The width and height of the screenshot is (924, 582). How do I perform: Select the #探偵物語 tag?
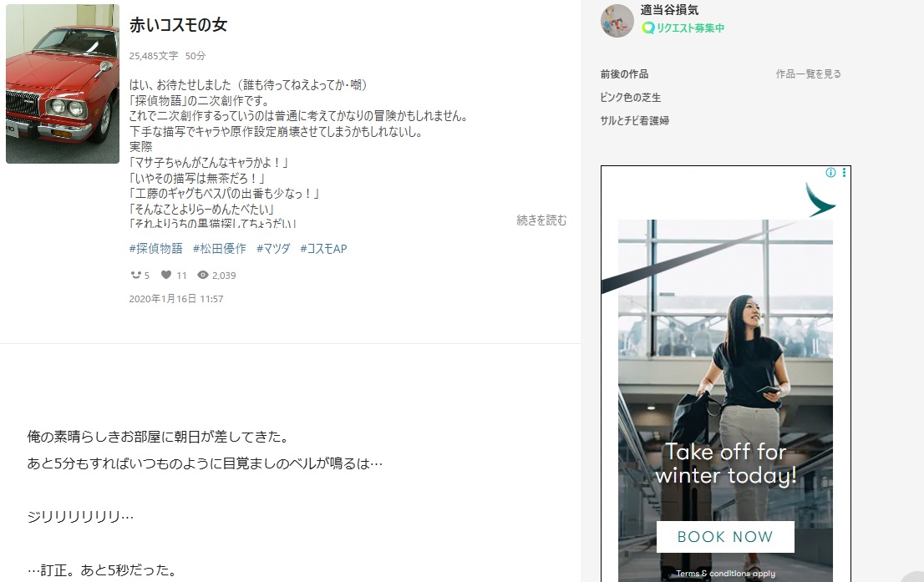click(155, 249)
